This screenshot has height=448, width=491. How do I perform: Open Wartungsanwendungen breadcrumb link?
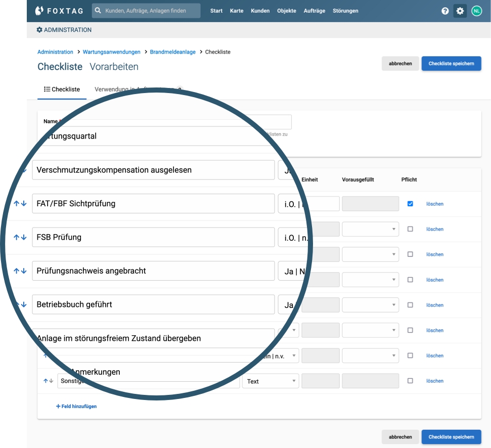coord(111,52)
